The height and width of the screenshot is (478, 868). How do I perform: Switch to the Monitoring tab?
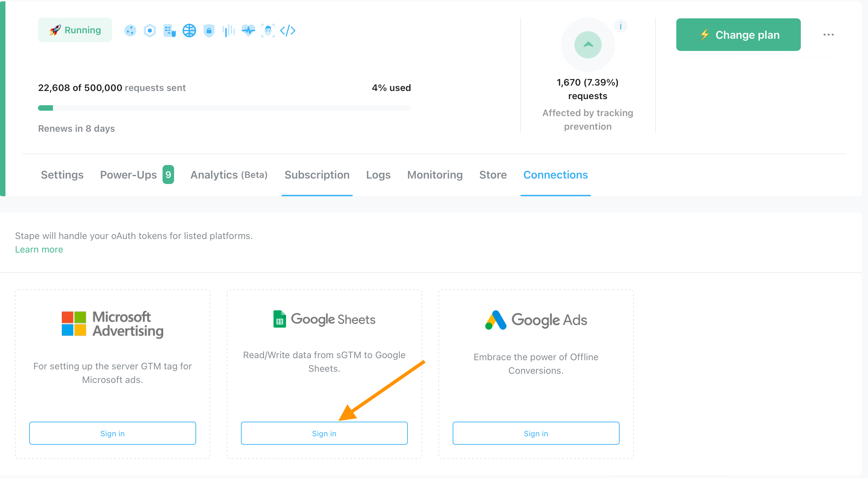pos(435,175)
